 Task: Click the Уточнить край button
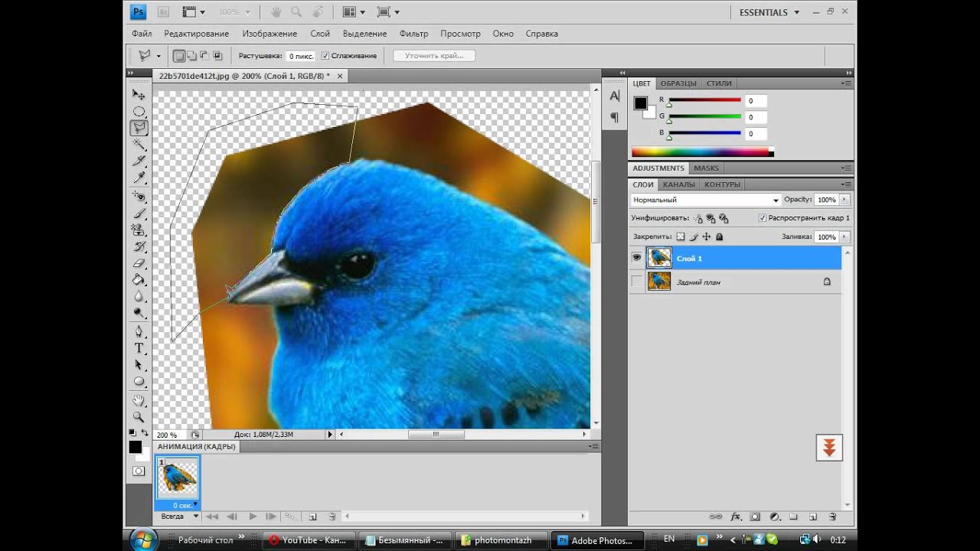[434, 56]
